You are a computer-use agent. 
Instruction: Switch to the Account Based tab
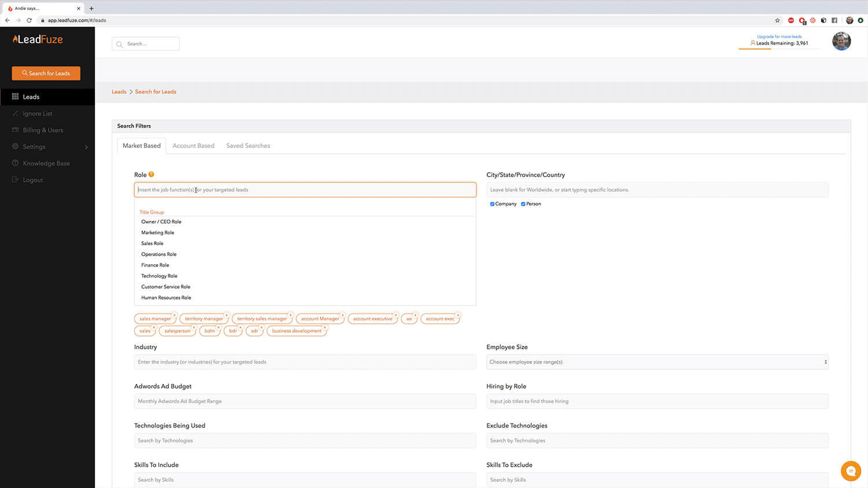coord(193,146)
